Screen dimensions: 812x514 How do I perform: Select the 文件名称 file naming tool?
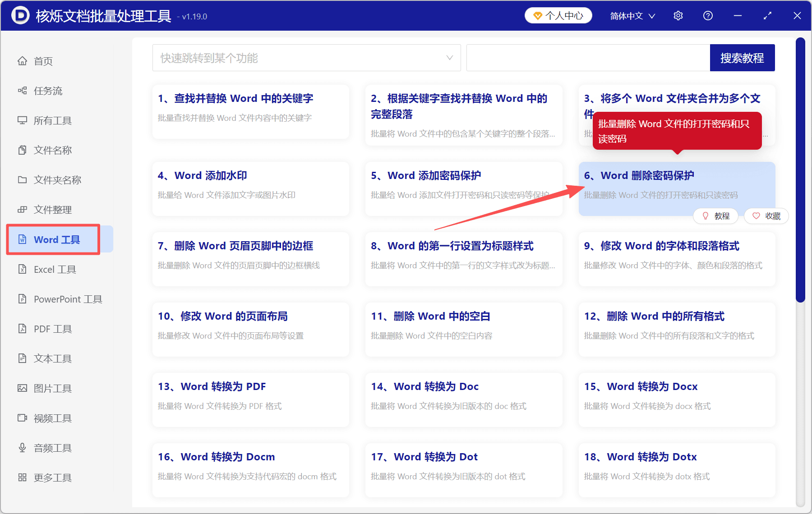click(x=52, y=150)
